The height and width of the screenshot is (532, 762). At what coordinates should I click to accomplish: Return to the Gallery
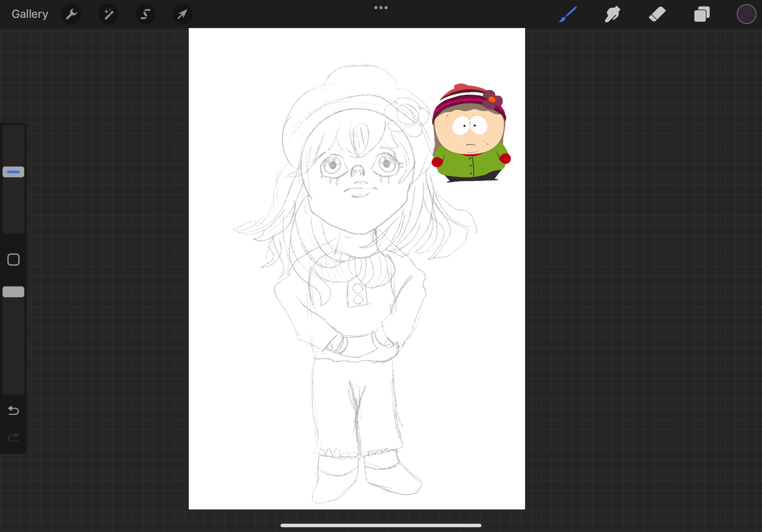tap(30, 14)
